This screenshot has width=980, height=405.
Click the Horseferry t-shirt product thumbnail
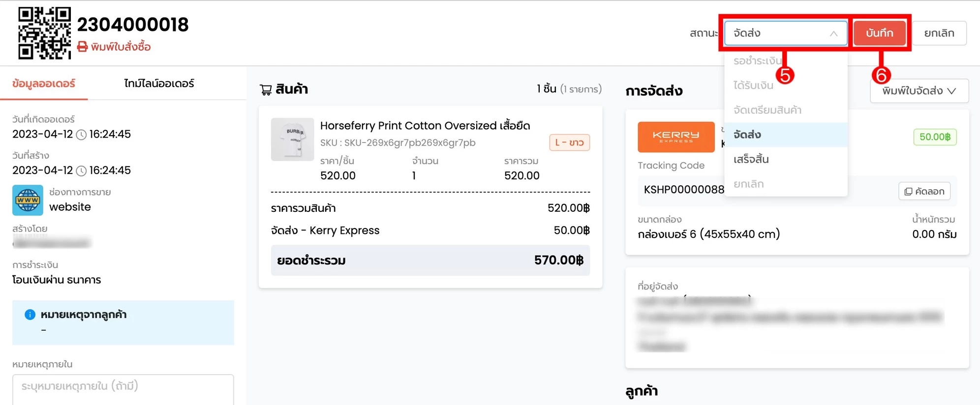pos(292,139)
